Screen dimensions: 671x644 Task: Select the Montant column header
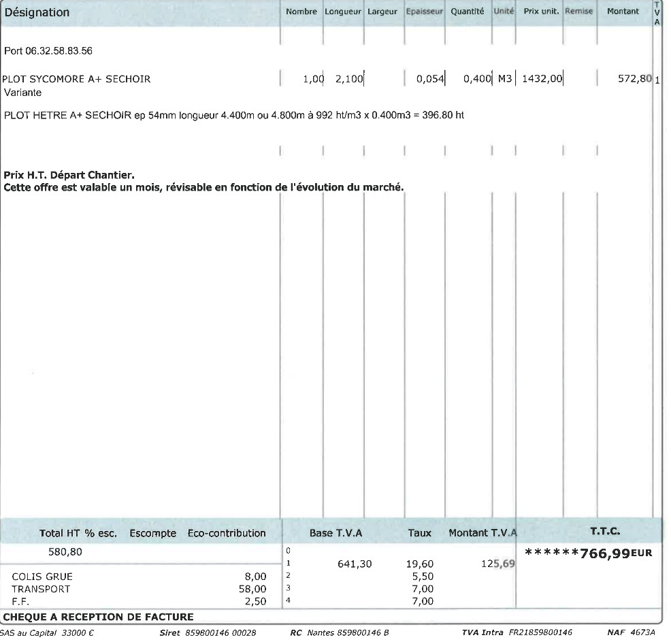[x=623, y=12]
